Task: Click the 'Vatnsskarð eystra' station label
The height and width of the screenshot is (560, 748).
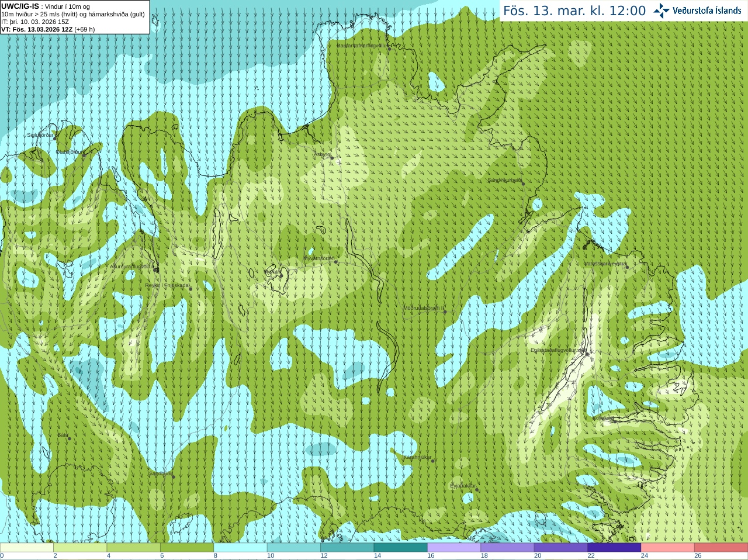Action: (x=605, y=264)
